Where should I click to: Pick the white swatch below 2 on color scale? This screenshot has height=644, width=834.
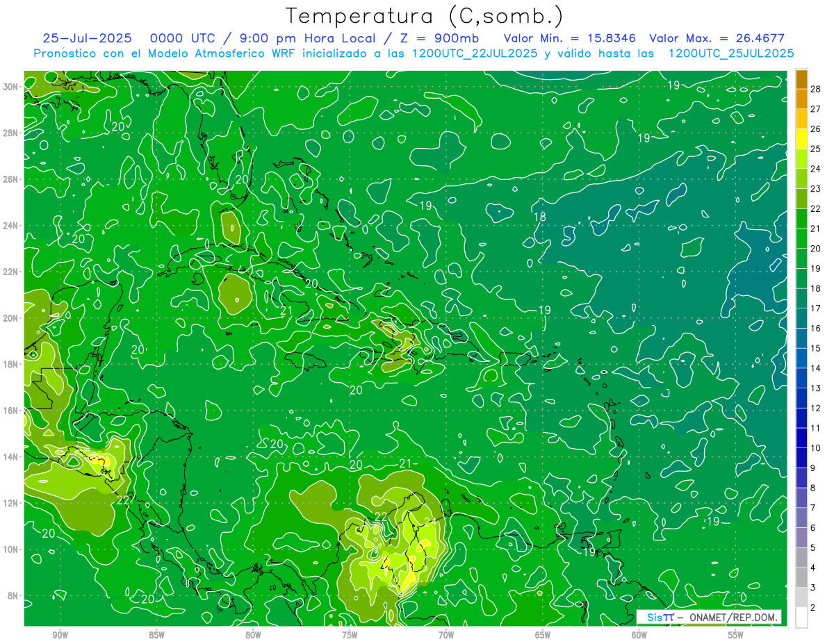pos(801,617)
